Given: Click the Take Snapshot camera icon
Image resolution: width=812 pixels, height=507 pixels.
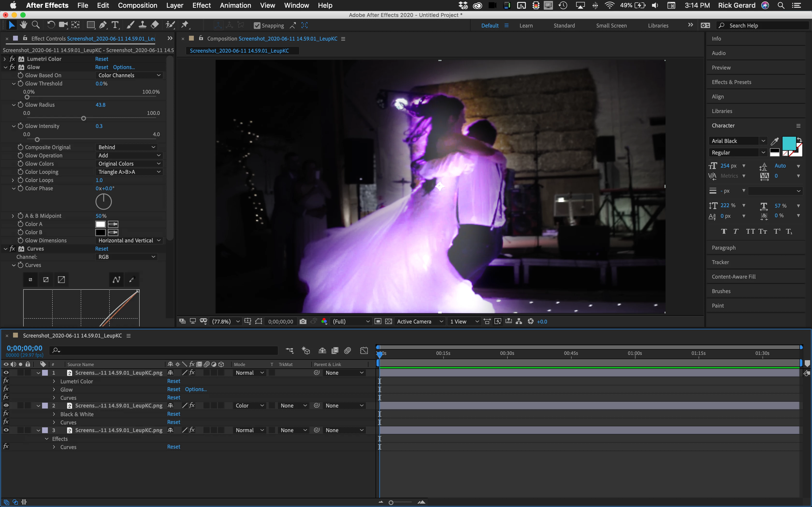Looking at the screenshot, I should [303, 321].
